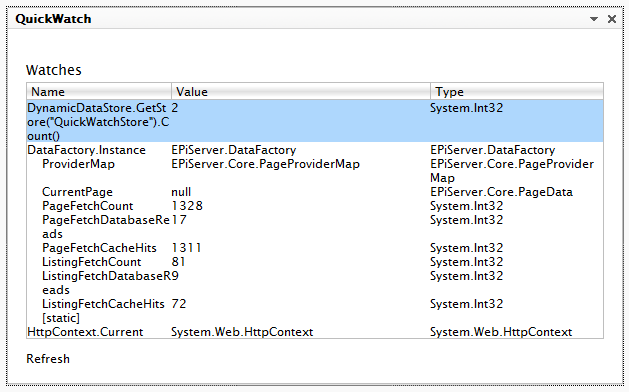Expand the [static] members entry

click(61, 318)
